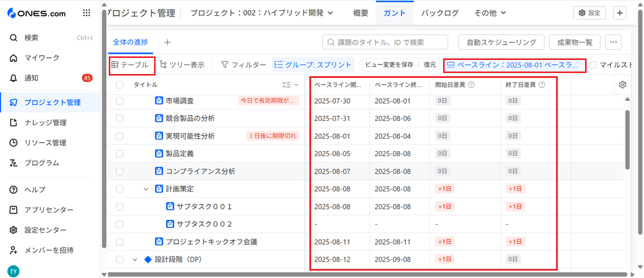
Task: Open the search item in the sidebar
Action: coord(50,38)
